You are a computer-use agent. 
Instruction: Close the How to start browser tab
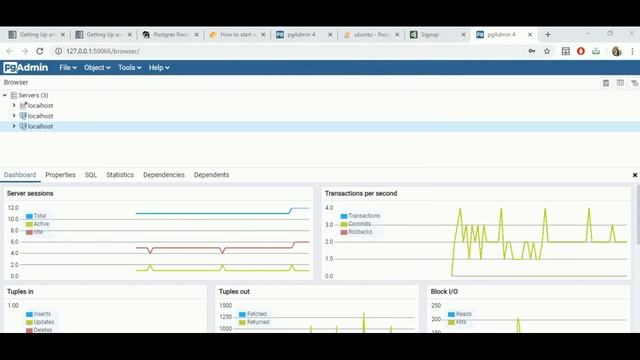point(263,35)
